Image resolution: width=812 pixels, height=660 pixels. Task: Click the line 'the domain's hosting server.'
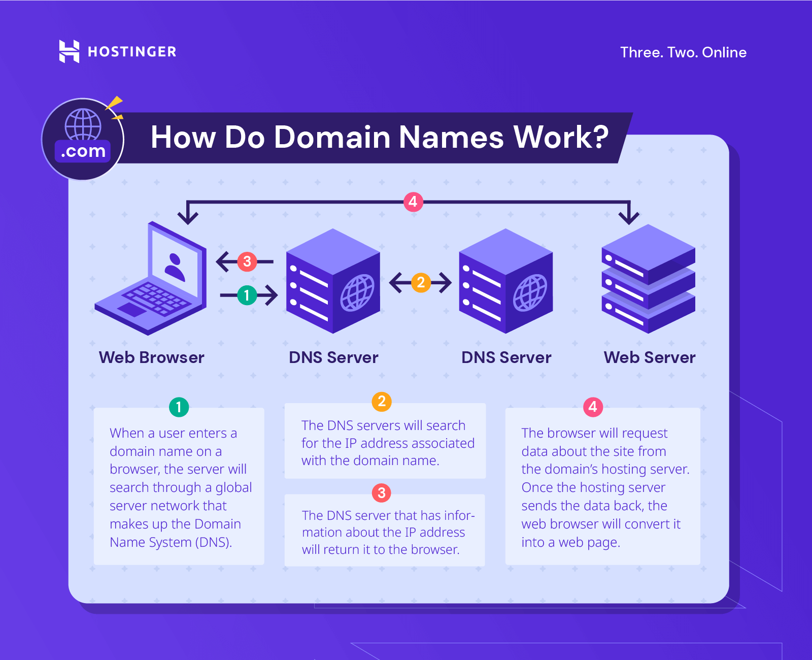[x=605, y=469]
